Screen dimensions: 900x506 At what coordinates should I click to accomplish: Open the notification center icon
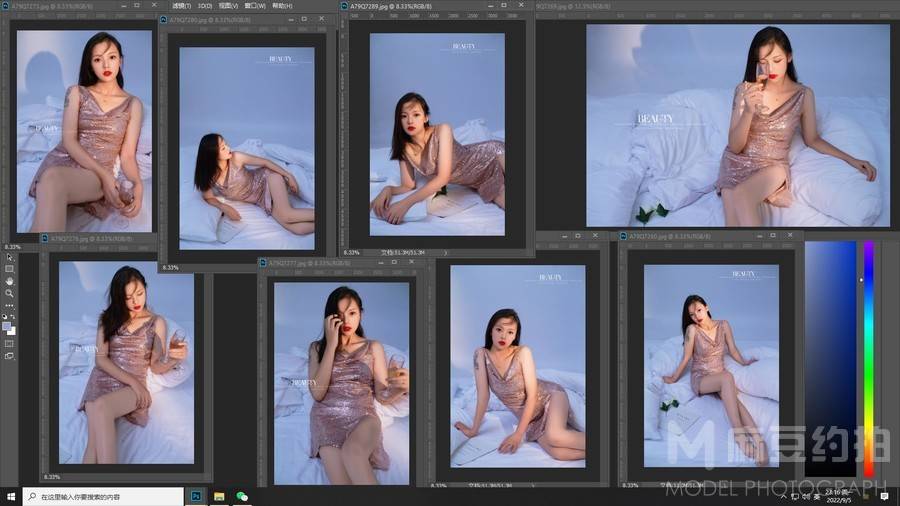pos(885,496)
